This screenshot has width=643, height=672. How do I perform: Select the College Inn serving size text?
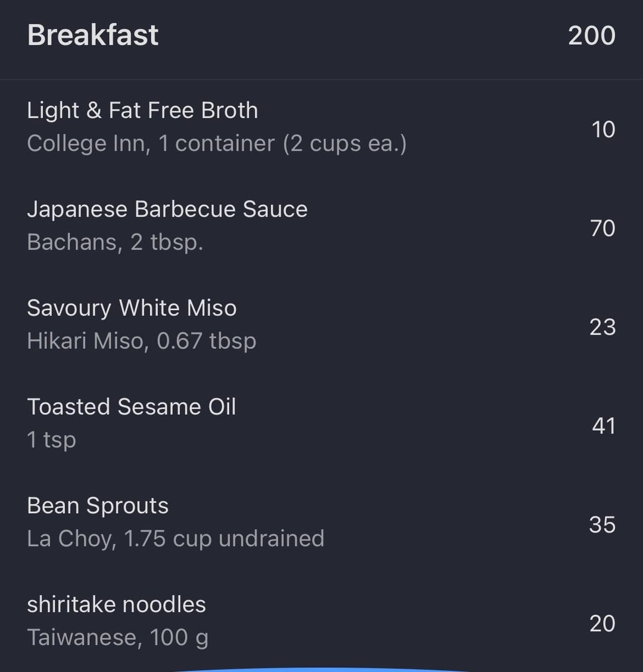click(217, 143)
